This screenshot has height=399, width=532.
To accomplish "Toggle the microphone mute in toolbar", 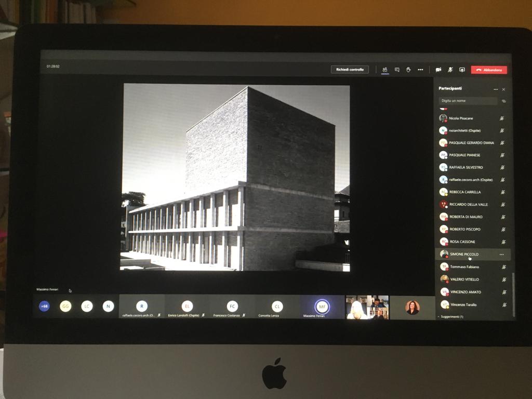I will coord(450,70).
